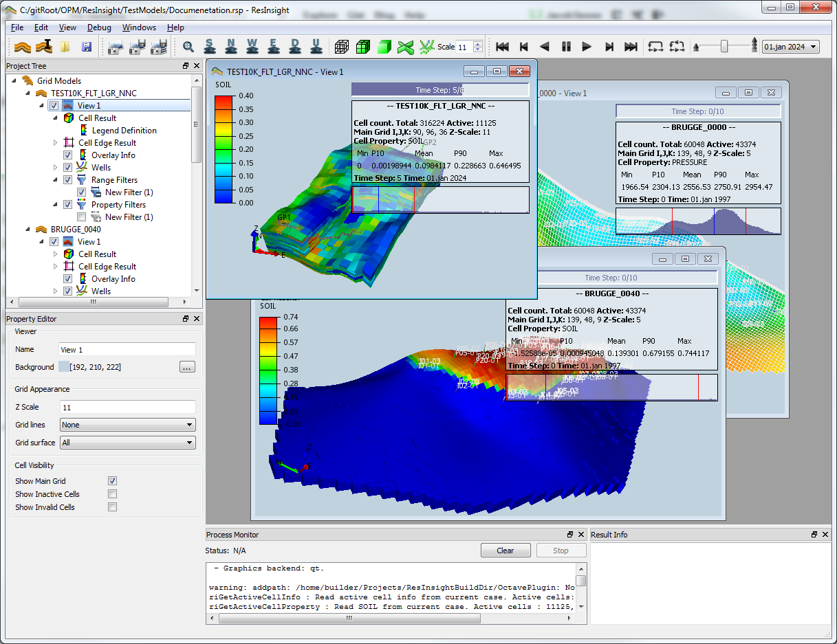Set camera to view from South

pyautogui.click(x=210, y=47)
